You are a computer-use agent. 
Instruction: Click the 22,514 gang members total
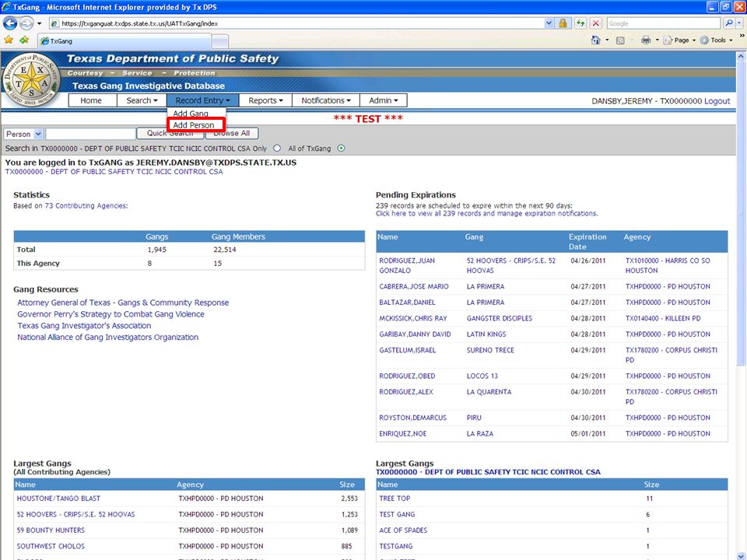click(x=224, y=250)
